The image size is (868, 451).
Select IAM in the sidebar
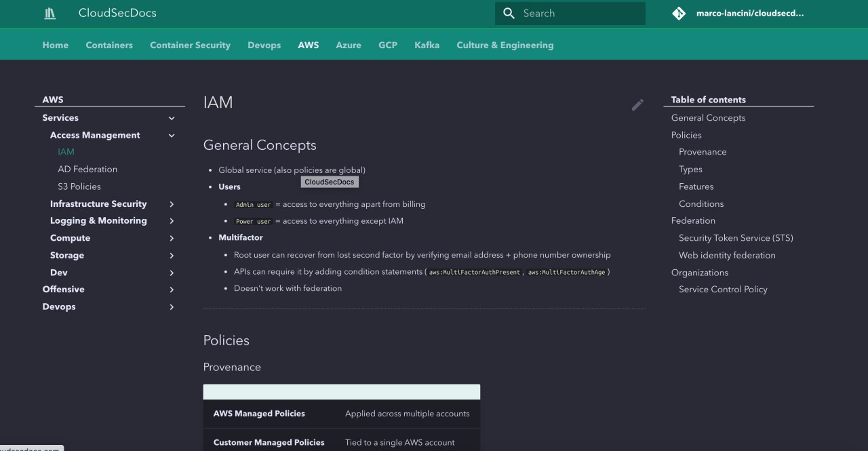tap(66, 152)
